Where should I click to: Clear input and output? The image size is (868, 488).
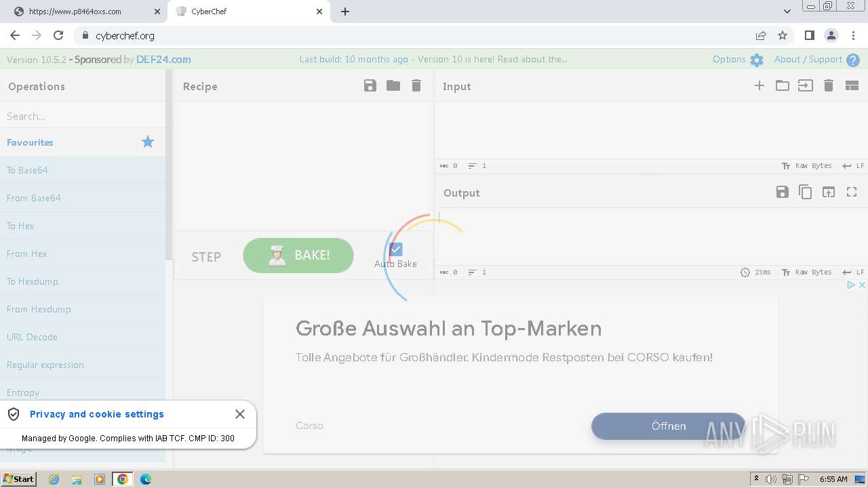[829, 85]
